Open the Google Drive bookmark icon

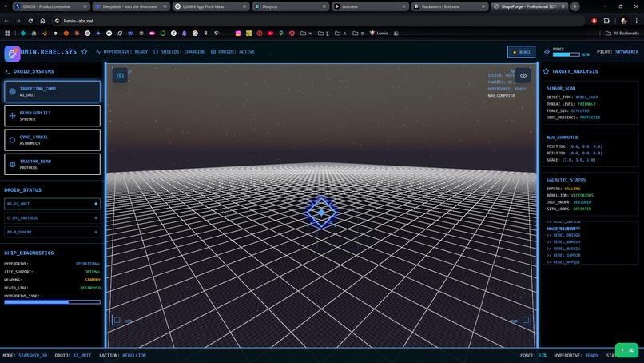click(x=34, y=34)
